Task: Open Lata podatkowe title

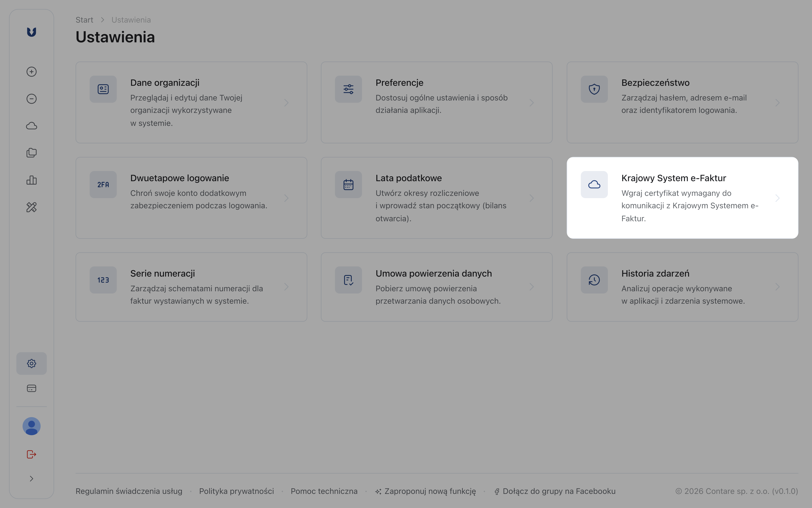Action: [409, 178]
